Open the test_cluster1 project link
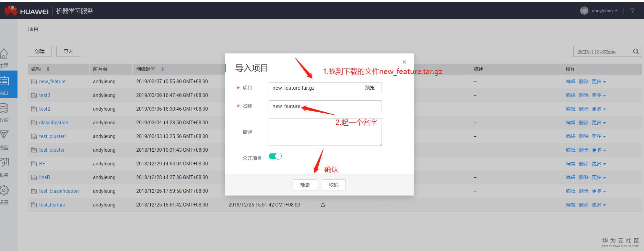The height and width of the screenshot is (251, 644). pyautogui.click(x=53, y=136)
